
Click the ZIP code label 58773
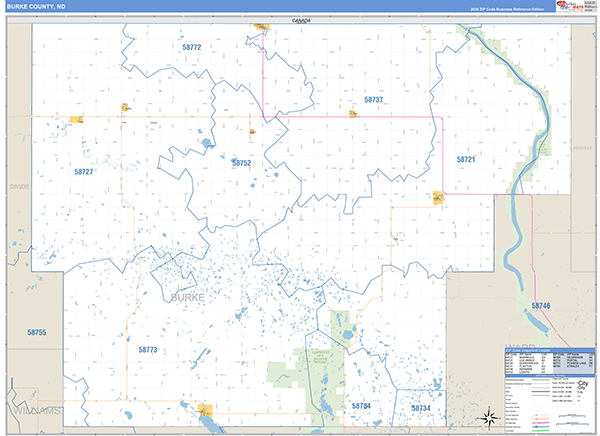148,349
